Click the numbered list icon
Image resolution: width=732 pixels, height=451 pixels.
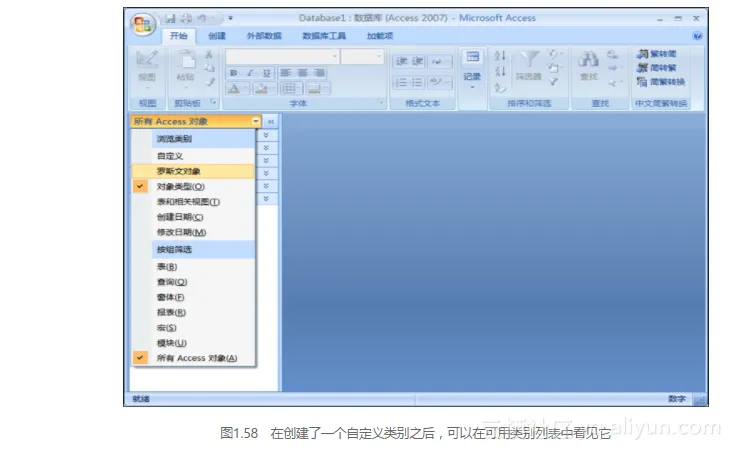click(x=401, y=83)
